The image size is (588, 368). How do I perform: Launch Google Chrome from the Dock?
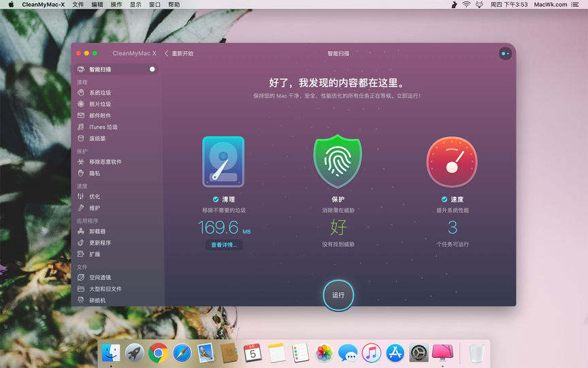pos(159,352)
